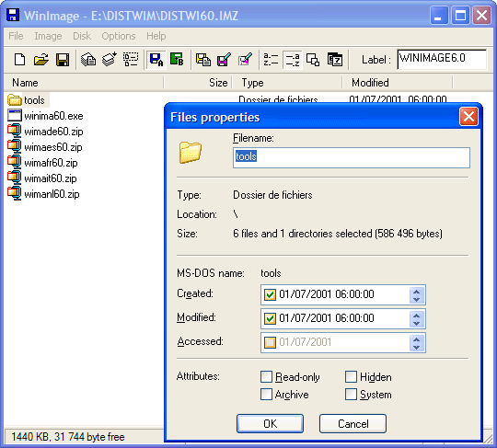
Task: Open the Image menu
Action: pos(48,36)
